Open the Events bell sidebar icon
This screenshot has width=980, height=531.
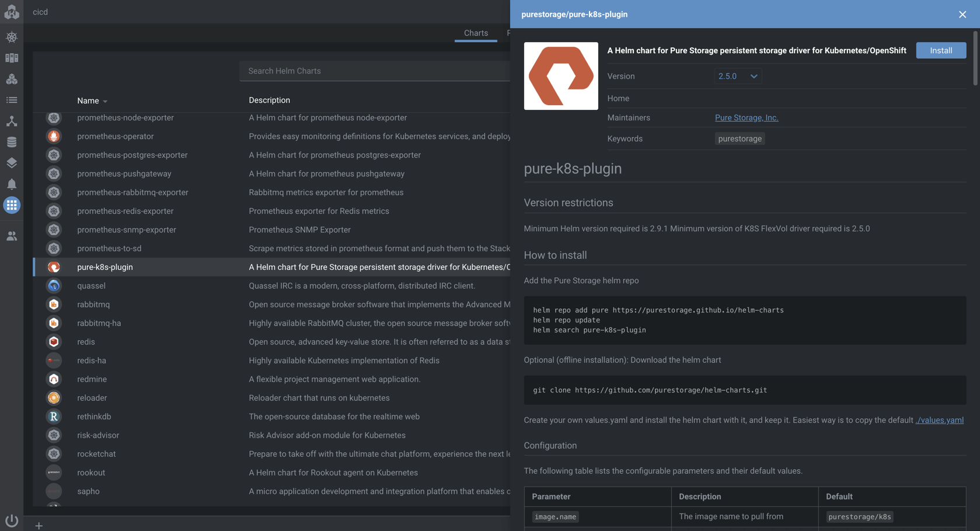(x=12, y=184)
